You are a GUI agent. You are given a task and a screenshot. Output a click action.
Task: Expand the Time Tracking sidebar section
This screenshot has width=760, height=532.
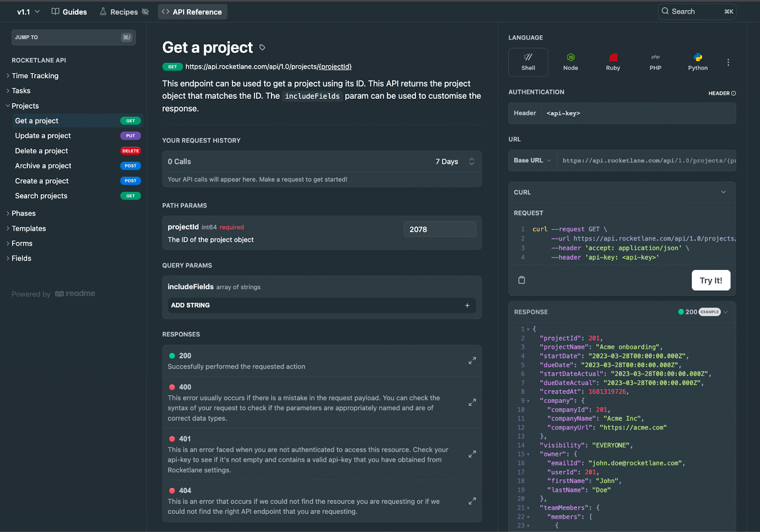point(8,76)
